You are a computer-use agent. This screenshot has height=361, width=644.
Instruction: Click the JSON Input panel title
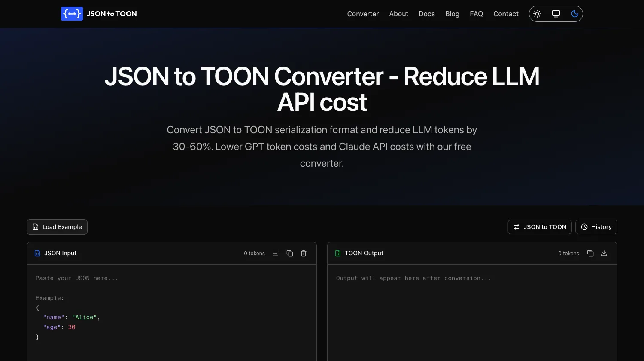61,253
